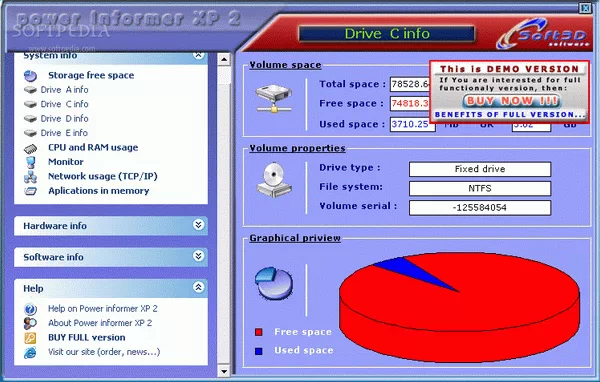
Task: Select Drive C info in sidebar
Action: 64,104
